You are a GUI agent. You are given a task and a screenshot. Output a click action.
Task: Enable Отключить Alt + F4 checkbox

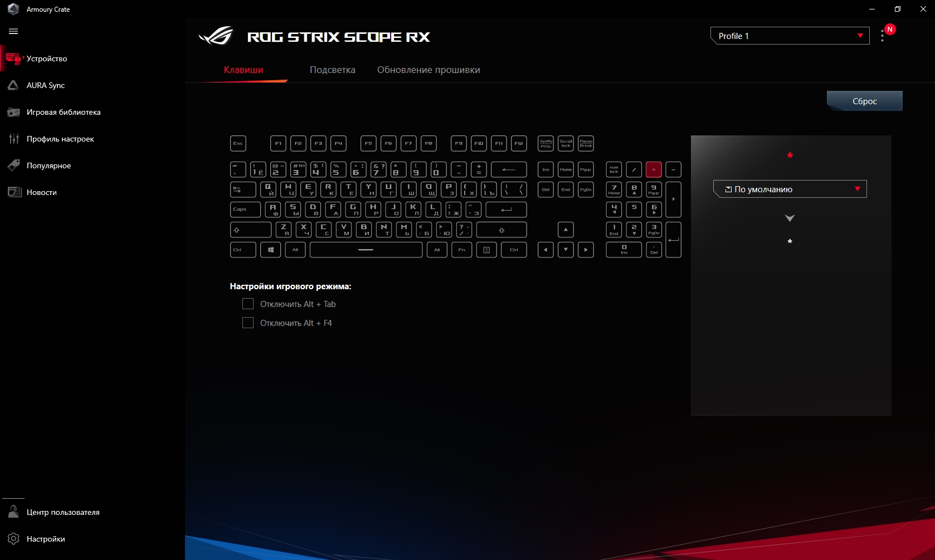pyautogui.click(x=248, y=323)
